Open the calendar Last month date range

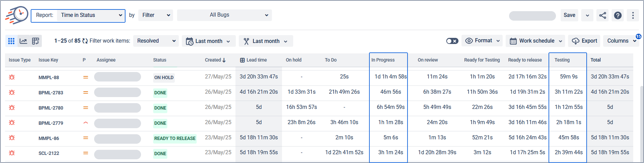coord(208,41)
